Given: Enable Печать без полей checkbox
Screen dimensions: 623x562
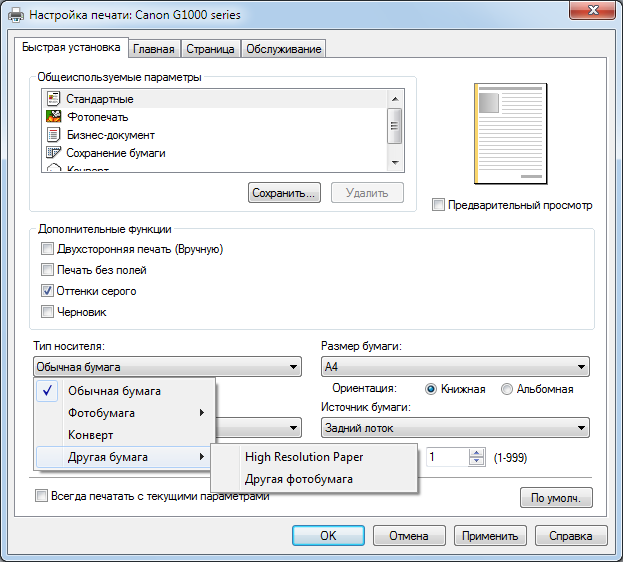Looking at the screenshot, I should coord(47,269).
